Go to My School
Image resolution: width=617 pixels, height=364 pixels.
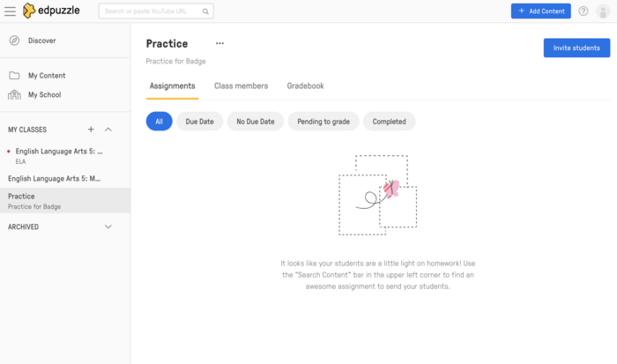click(44, 95)
